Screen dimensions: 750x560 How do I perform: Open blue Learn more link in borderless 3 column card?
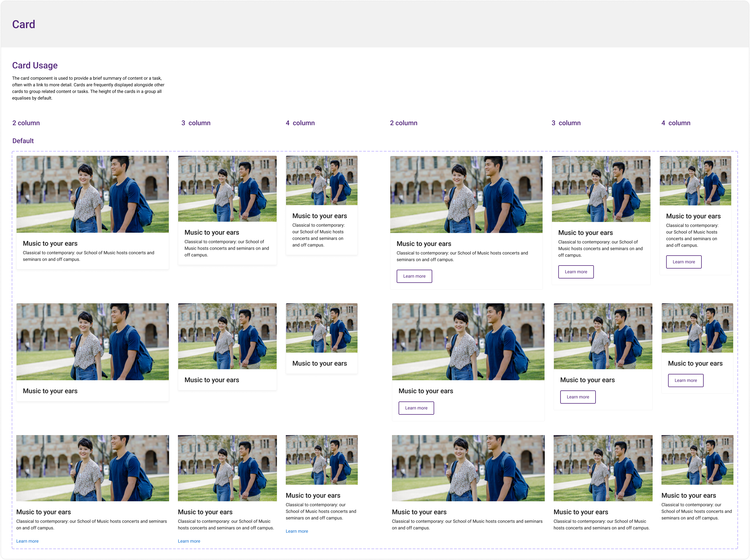[x=189, y=541]
